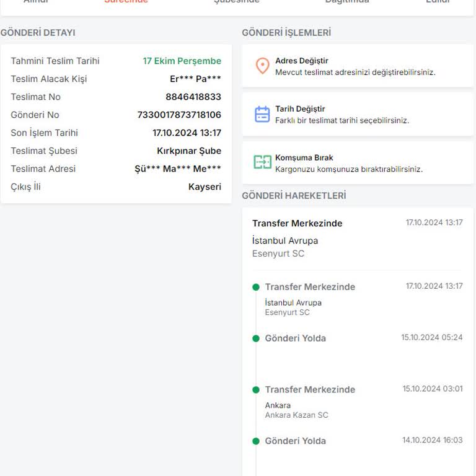Click the estimated date 17 Ekim Perşembe
Viewport: 476px width, 476px height.
tap(182, 61)
